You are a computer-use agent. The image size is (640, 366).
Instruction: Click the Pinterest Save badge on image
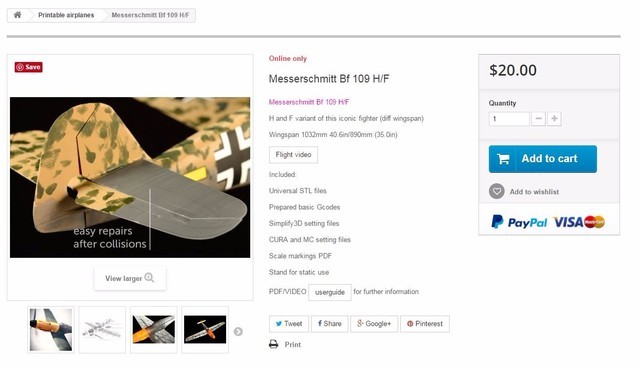click(29, 67)
